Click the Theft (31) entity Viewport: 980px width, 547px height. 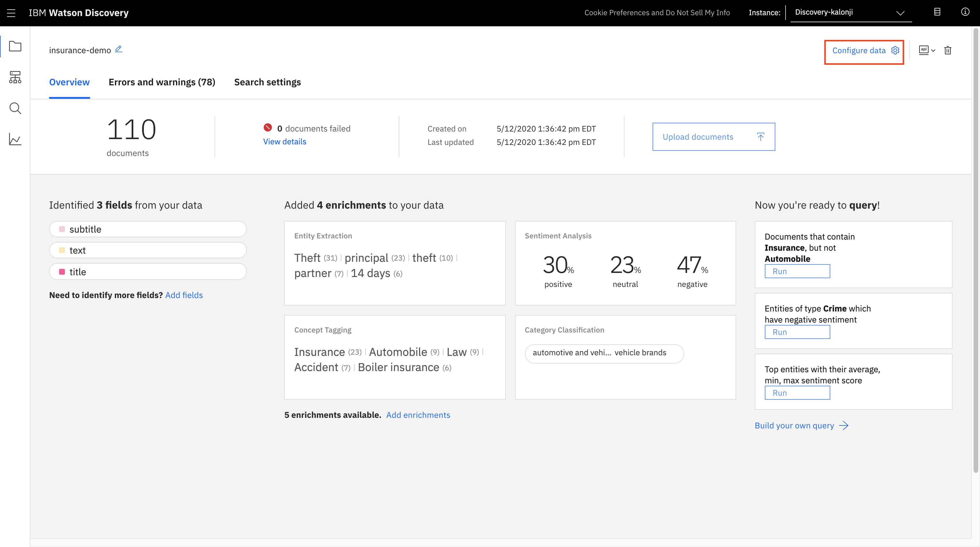(x=315, y=258)
